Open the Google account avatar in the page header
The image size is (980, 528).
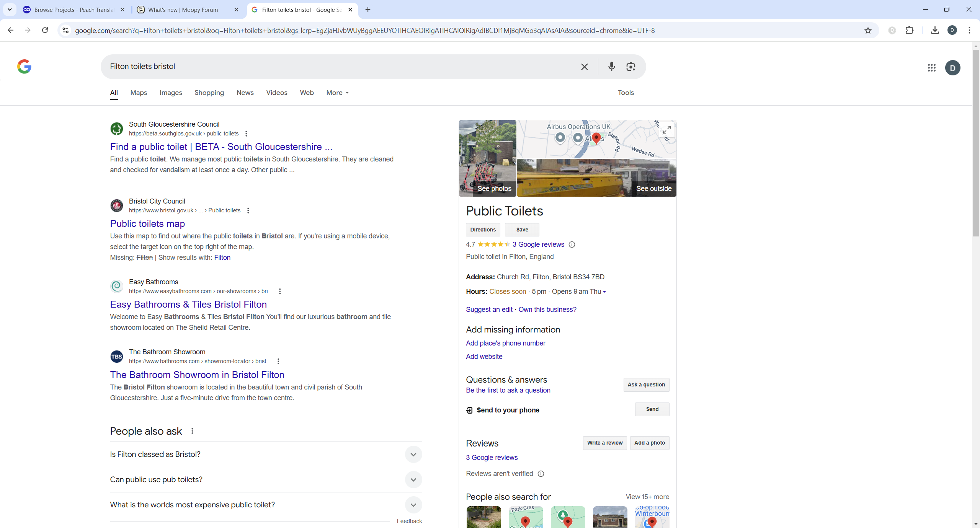(x=952, y=68)
